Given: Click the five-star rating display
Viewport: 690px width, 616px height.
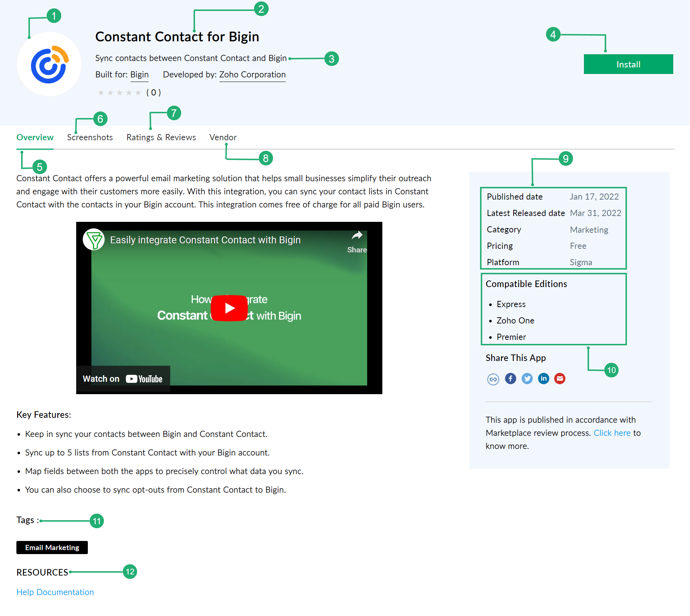Looking at the screenshot, I should pos(119,93).
